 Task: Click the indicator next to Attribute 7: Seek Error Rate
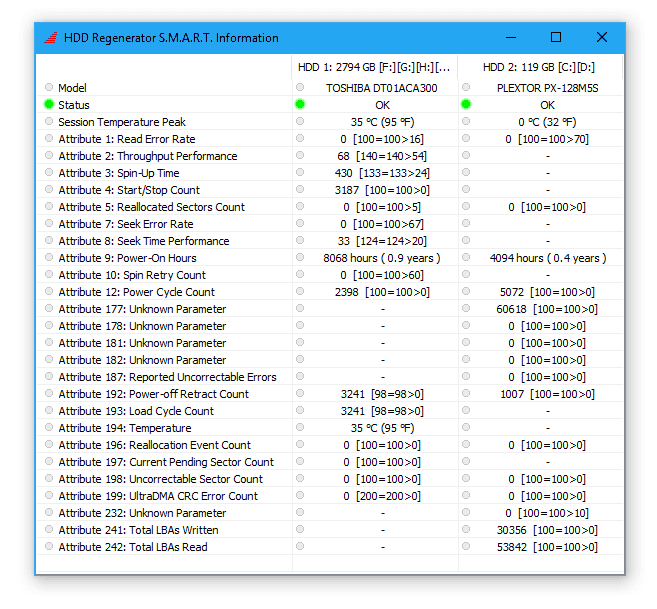click(x=49, y=223)
